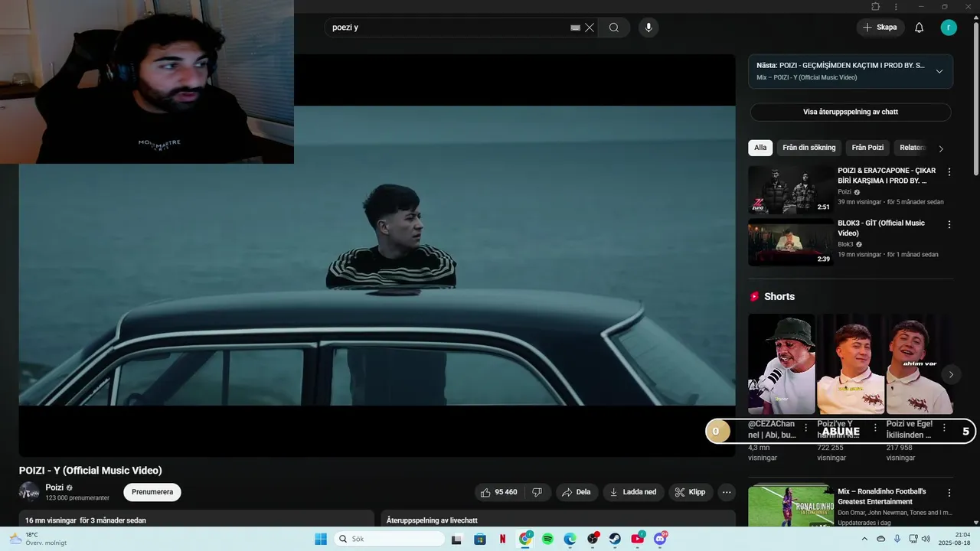Expand the Nästa mix playlist panel
The image size is (980, 551).
click(x=939, y=71)
